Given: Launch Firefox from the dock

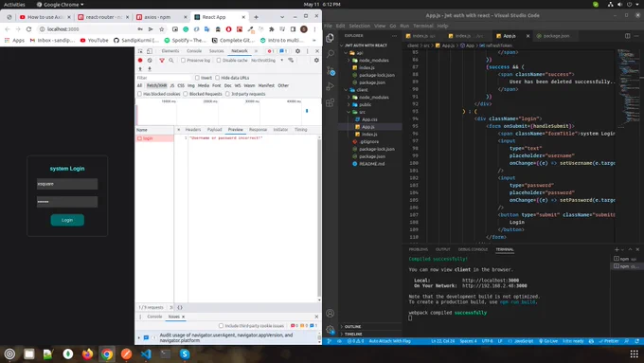Looking at the screenshot, I should (x=87, y=354).
